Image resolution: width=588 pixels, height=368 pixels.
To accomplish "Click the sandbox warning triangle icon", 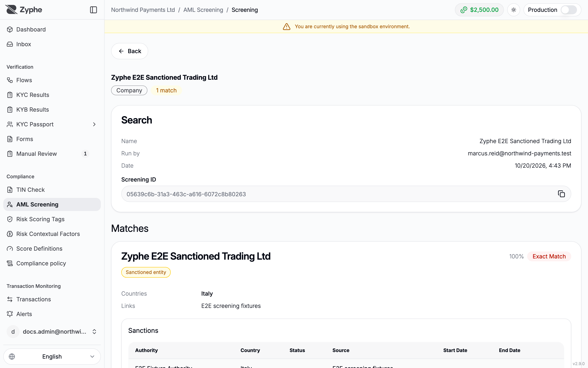I will tap(287, 27).
